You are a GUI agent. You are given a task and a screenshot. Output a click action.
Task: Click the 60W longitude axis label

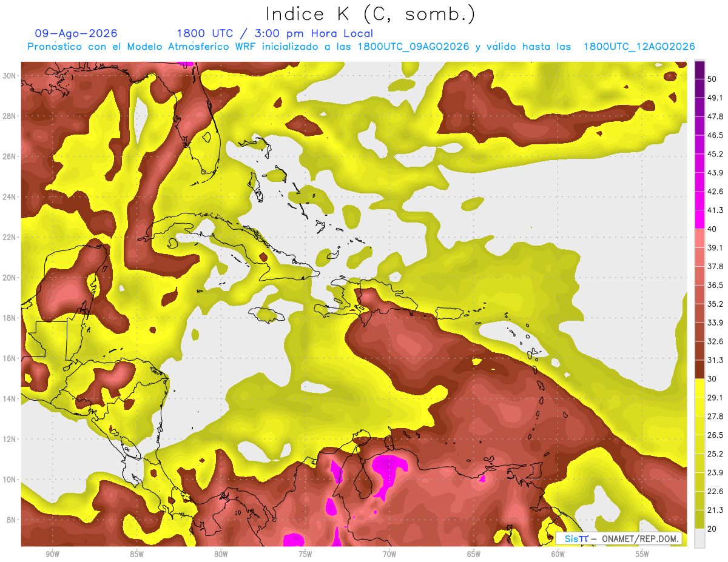click(x=558, y=555)
